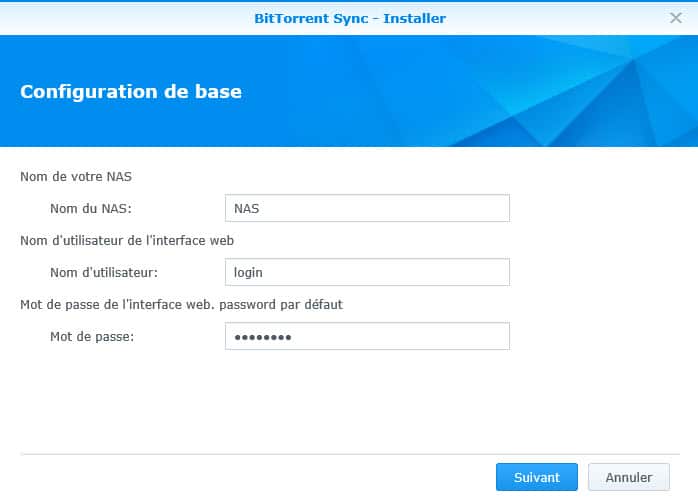The height and width of the screenshot is (497, 698).
Task: Click the 'password par défaut' description text
Action: click(x=281, y=305)
